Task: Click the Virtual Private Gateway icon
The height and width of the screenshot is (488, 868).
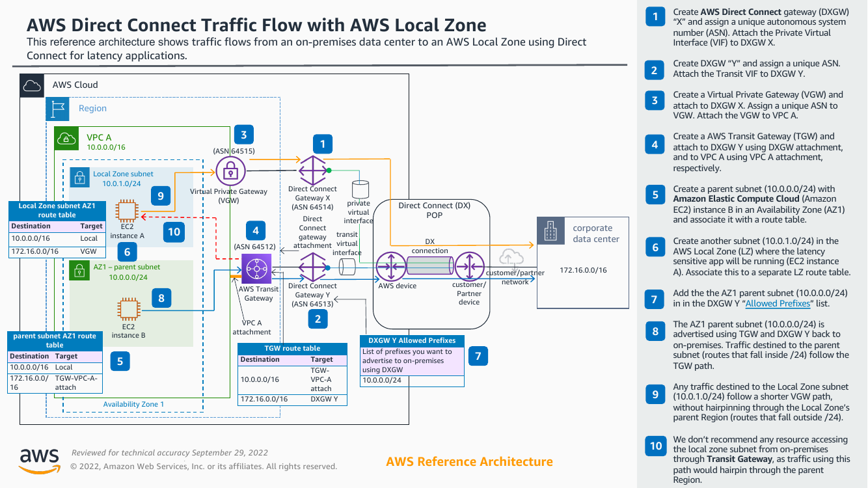Action: 229,171
